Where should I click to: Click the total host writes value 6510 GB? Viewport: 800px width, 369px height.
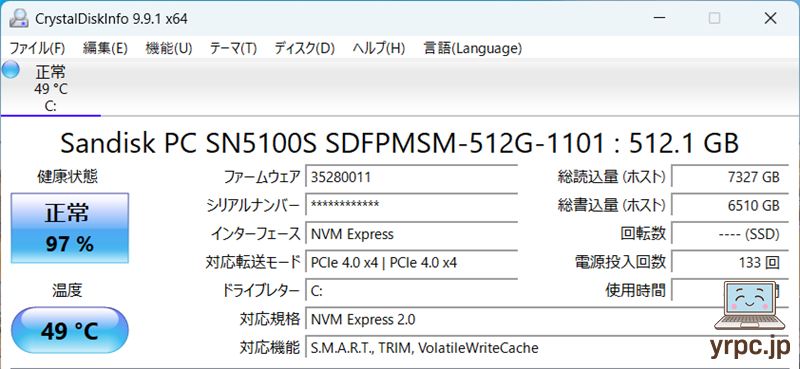pyautogui.click(x=729, y=205)
